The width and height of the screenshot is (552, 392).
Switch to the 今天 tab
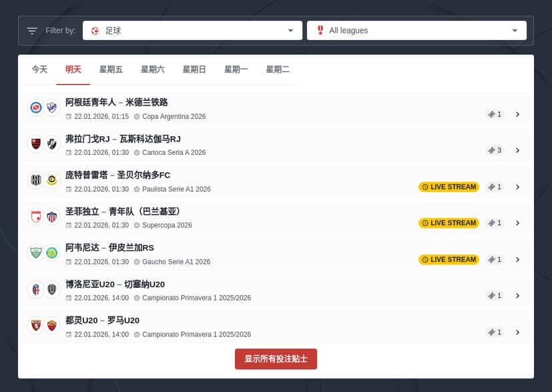(x=39, y=69)
